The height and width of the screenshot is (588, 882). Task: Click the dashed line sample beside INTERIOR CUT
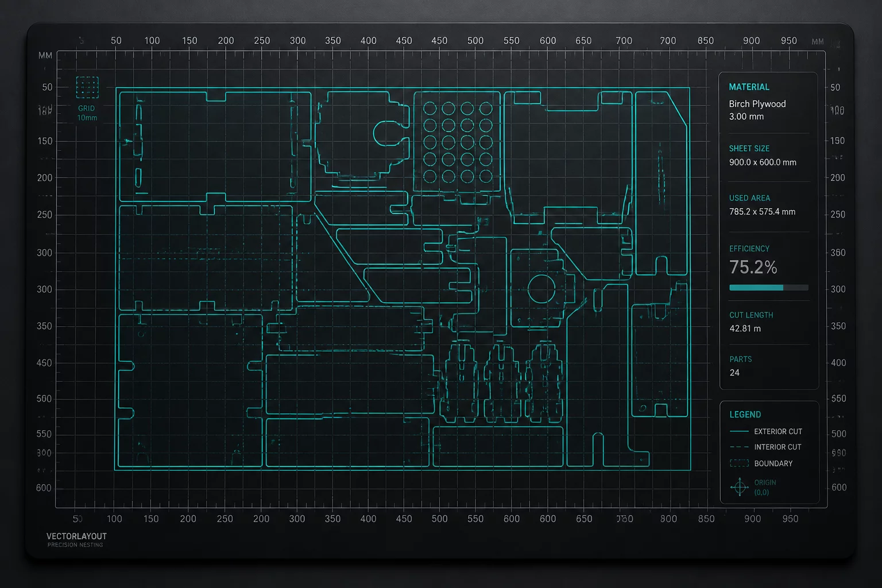pyautogui.click(x=739, y=447)
